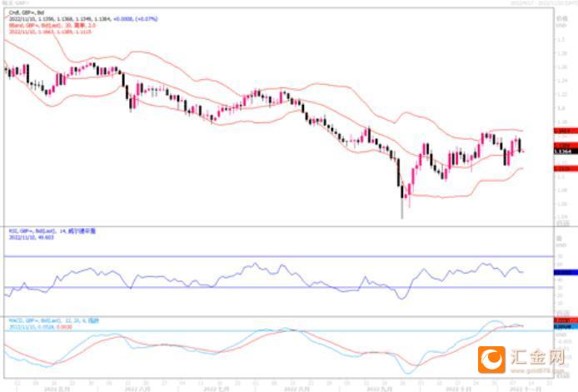Viewport: 578px width, 392px height.
Task: Click the lower Bollinger band red price tag
Action: pyautogui.click(x=566, y=169)
